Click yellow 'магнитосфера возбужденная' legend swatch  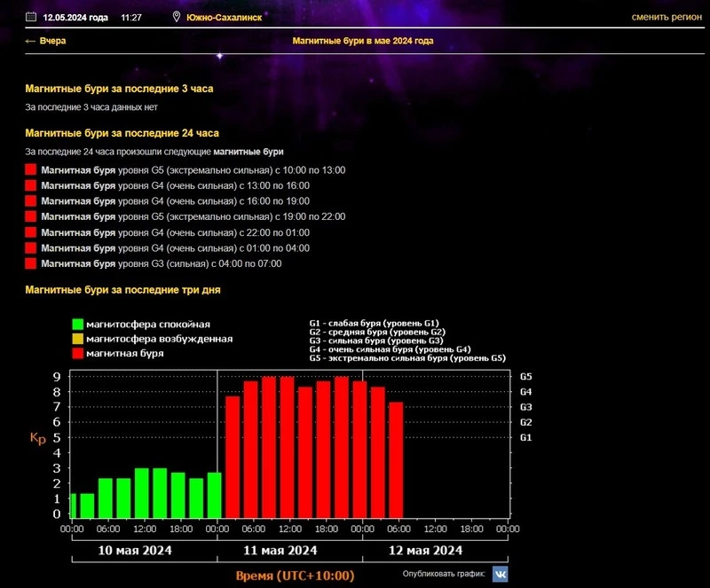click(78, 339)
